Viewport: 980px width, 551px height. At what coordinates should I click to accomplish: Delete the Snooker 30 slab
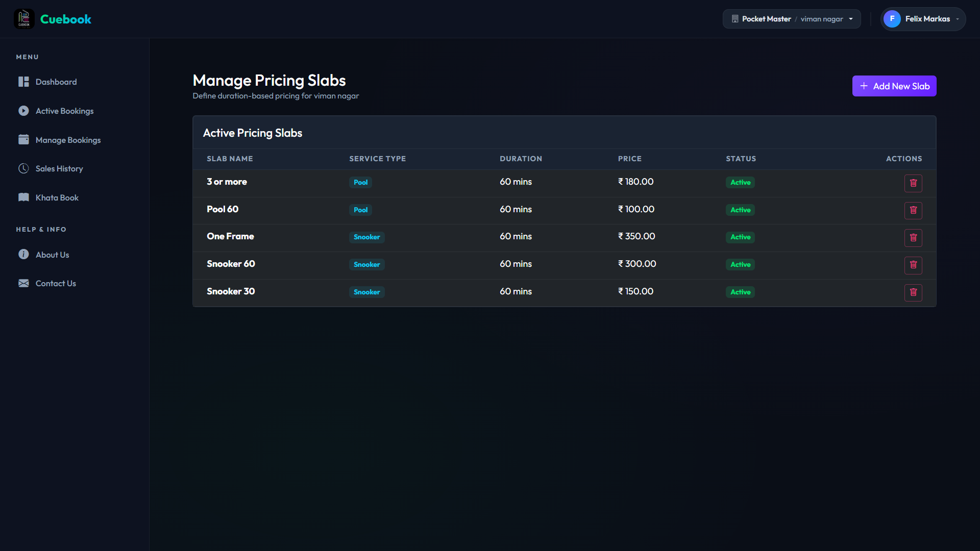(913, 292)
